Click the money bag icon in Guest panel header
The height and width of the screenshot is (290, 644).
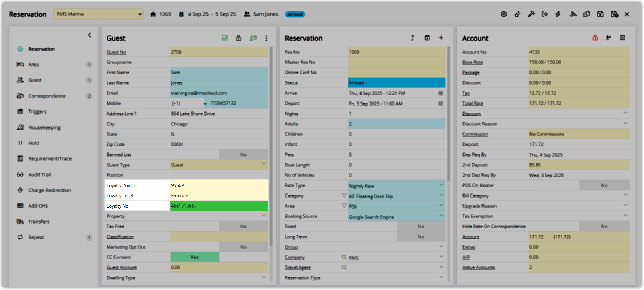pos(239,38)
